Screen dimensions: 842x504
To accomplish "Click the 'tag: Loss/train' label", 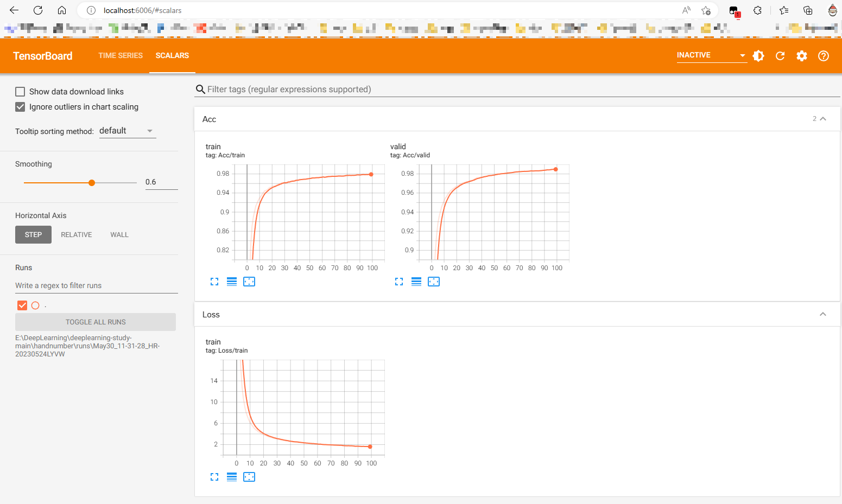I will [226, 350].
